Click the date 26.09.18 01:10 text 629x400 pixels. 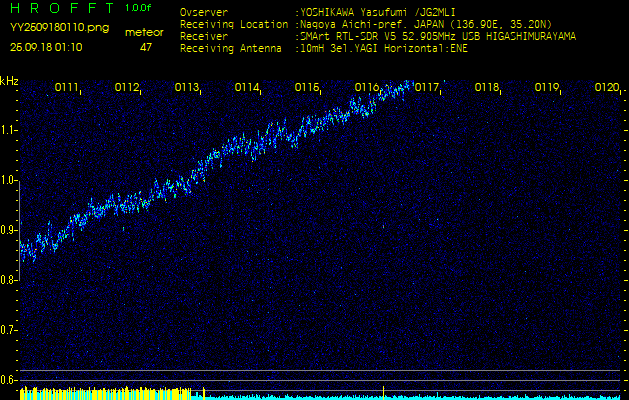click(x=46, y=46)
